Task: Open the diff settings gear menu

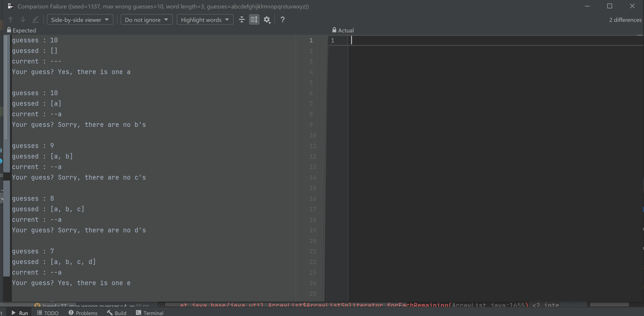Action: 267,20
